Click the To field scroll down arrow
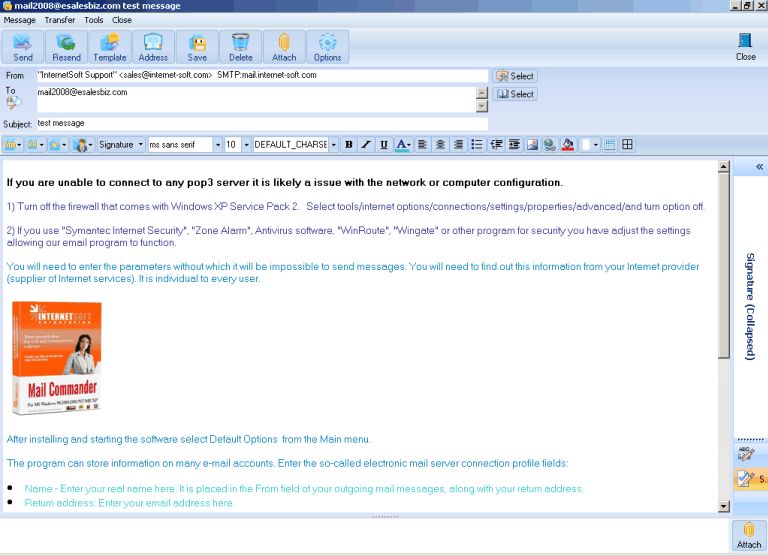Screen dimensions: 768x556 click(482, 106)
